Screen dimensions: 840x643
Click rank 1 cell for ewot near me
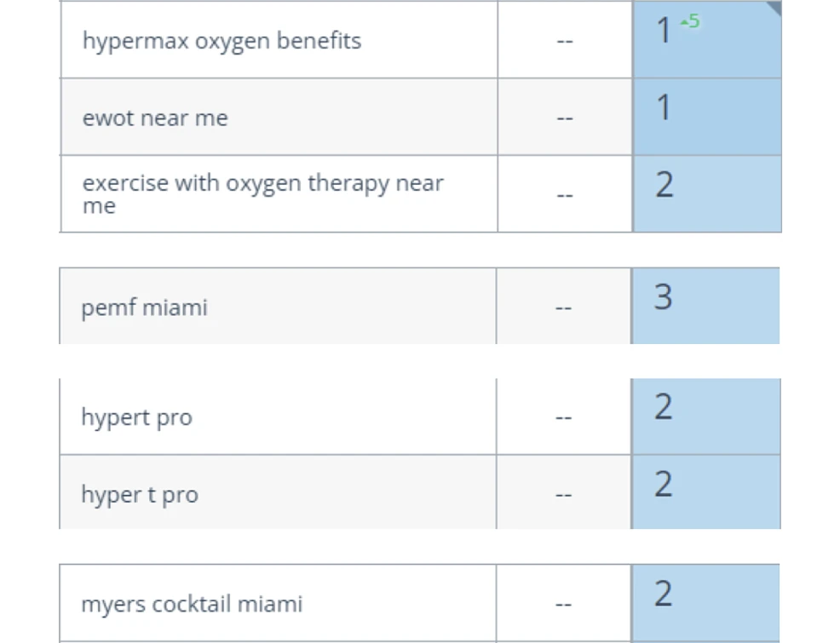[707, 118]
